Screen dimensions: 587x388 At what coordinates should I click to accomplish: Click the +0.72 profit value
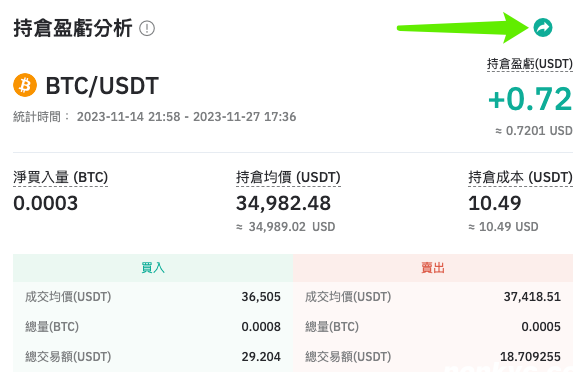tap(530, 99)
